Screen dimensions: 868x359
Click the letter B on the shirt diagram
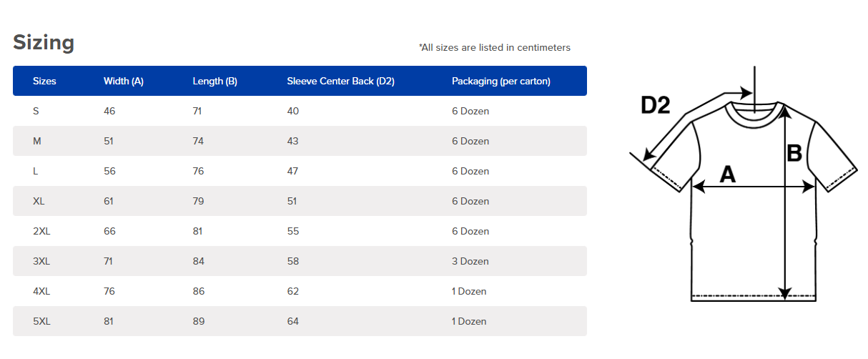pos(794,154)
